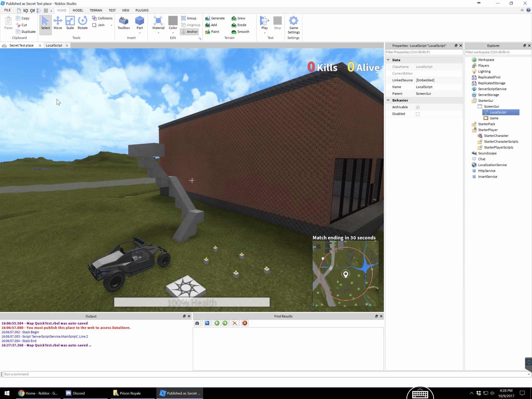Collapse the Data properties section
The width and height of the screenshot is (532, 399).
pos(388,60)
